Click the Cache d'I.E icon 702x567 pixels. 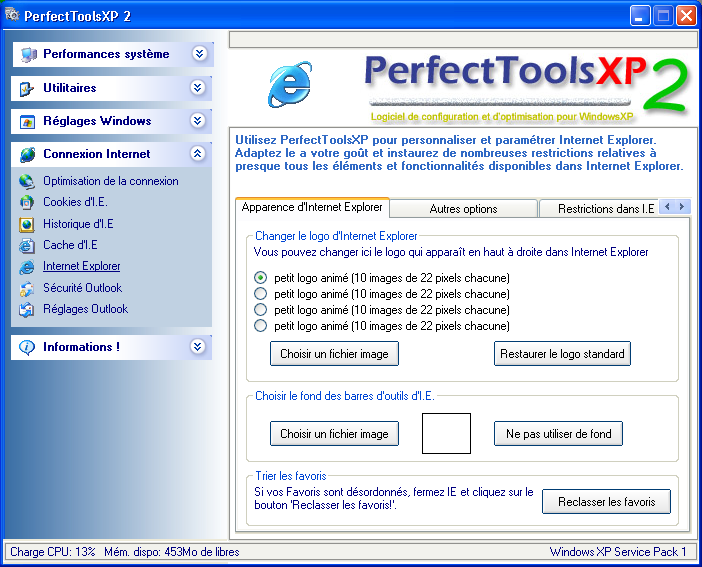(26, 245)
